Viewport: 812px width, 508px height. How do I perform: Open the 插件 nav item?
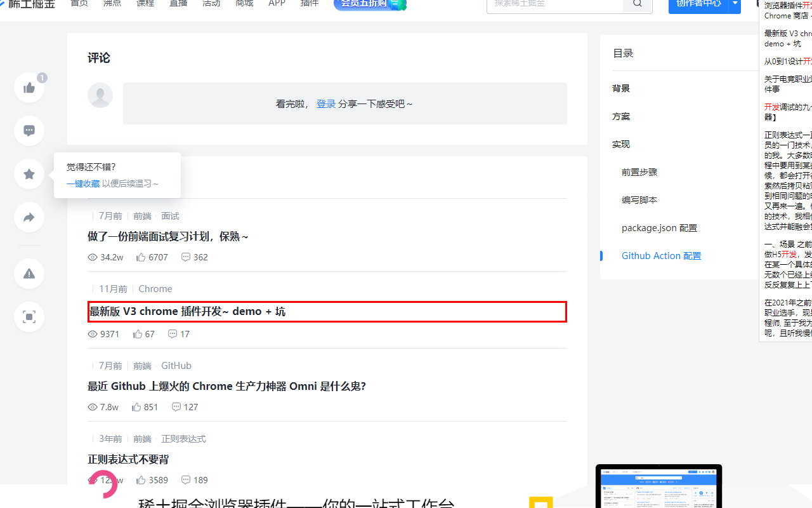tap(310, 3)
